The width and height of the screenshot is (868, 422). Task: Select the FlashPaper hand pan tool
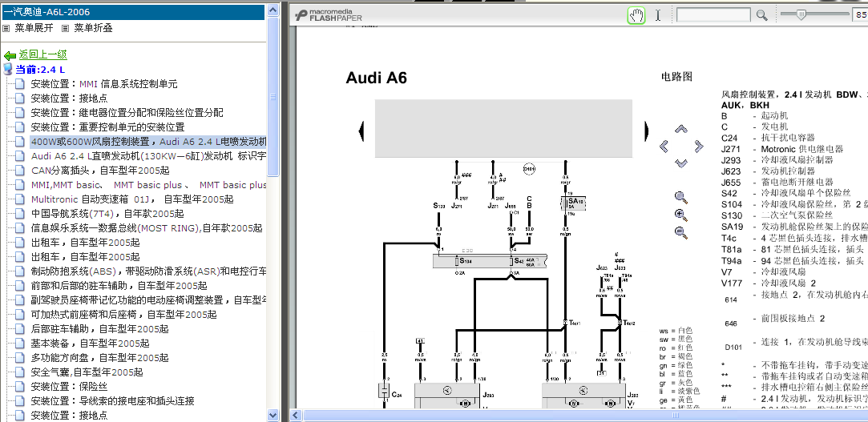point(636,15)
